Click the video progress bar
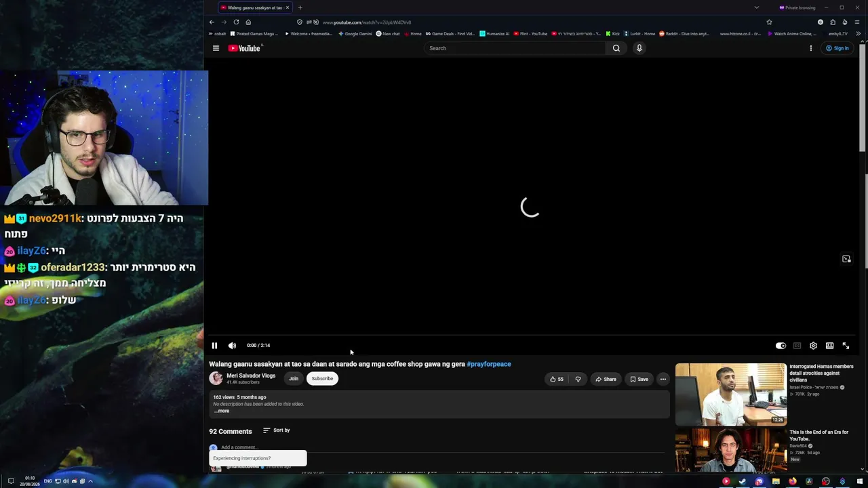 pos(530,335)
